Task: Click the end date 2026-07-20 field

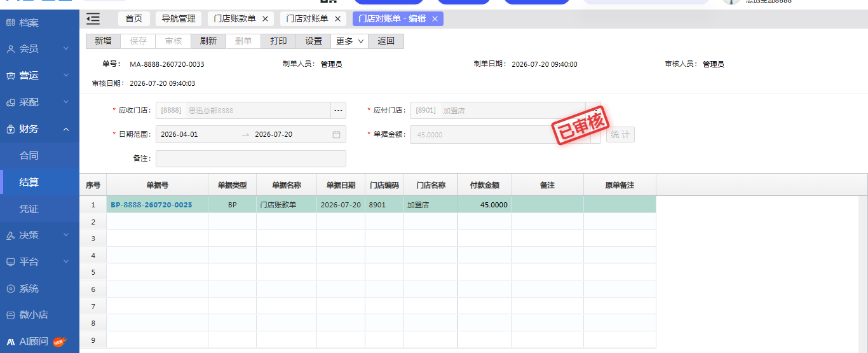Action: (x=289, y=135)
